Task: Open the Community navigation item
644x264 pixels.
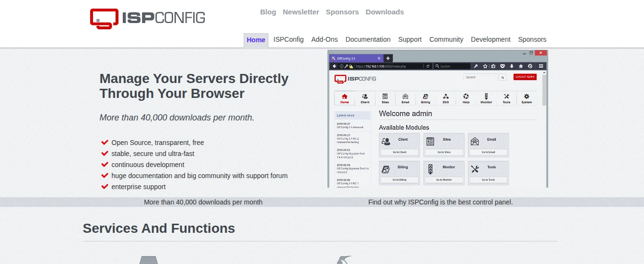Action: click(x=446, y=39)
